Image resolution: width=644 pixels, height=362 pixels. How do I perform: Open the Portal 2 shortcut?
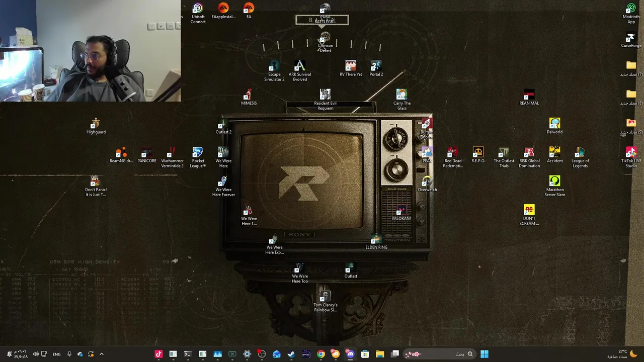click(x=376, y=69)
